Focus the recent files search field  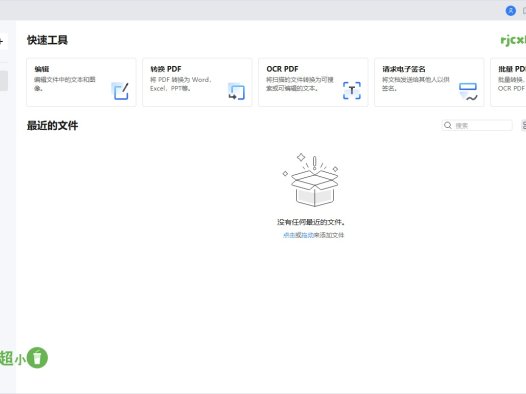[477, 125]
